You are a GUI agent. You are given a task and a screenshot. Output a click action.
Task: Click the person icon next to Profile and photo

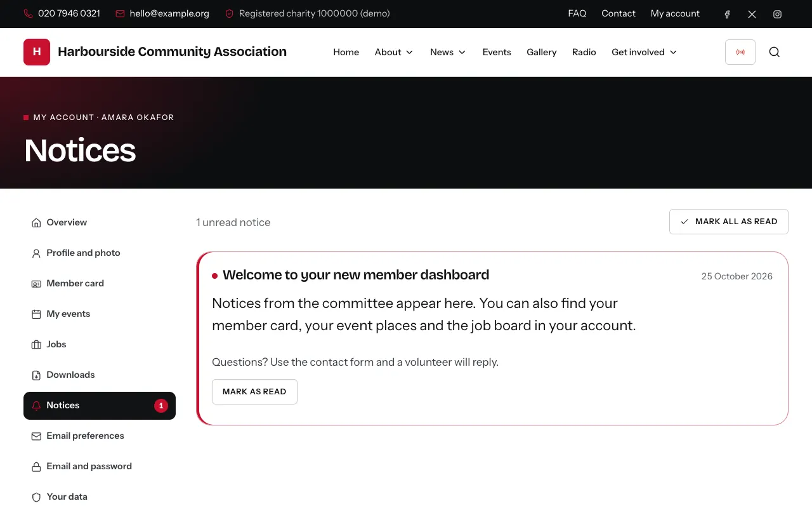(x=36, y=253)
